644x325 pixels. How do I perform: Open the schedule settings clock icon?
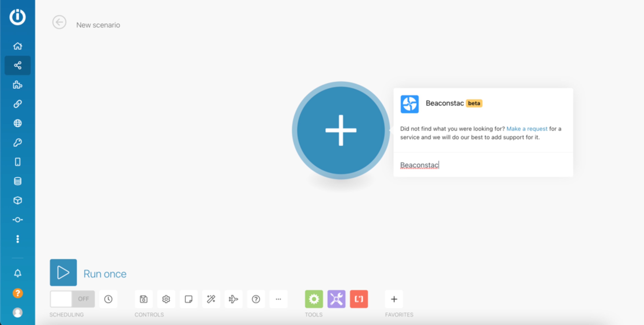pos(108,299)
